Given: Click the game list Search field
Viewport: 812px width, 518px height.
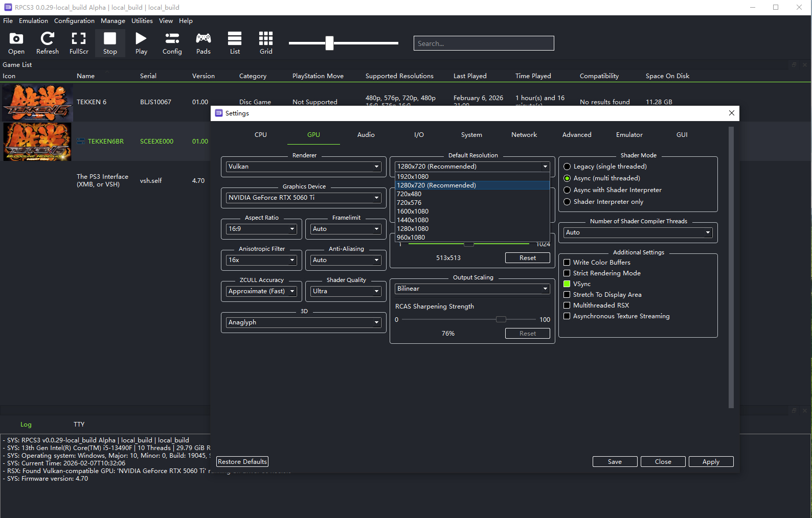Looking at the screenshot, I should (x=483, y=43).
